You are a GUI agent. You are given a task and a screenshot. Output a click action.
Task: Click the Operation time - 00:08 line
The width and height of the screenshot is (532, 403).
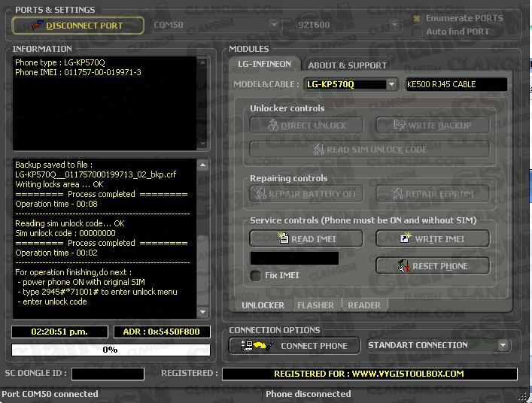tap(56, 204)
